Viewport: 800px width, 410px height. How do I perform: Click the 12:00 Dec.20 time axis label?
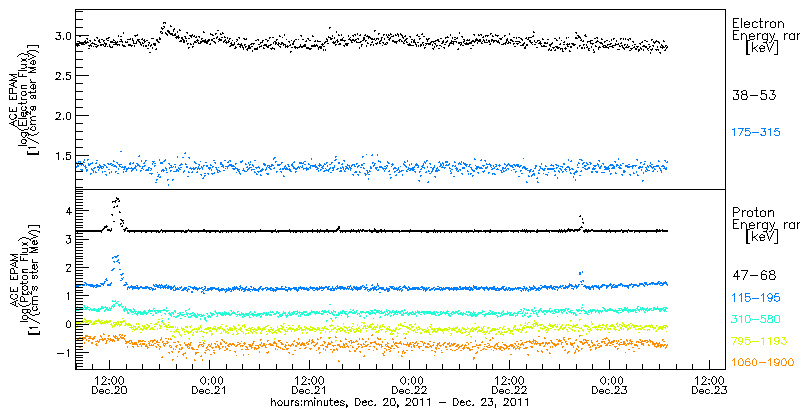pyautogui.click(x=110, y=386)
